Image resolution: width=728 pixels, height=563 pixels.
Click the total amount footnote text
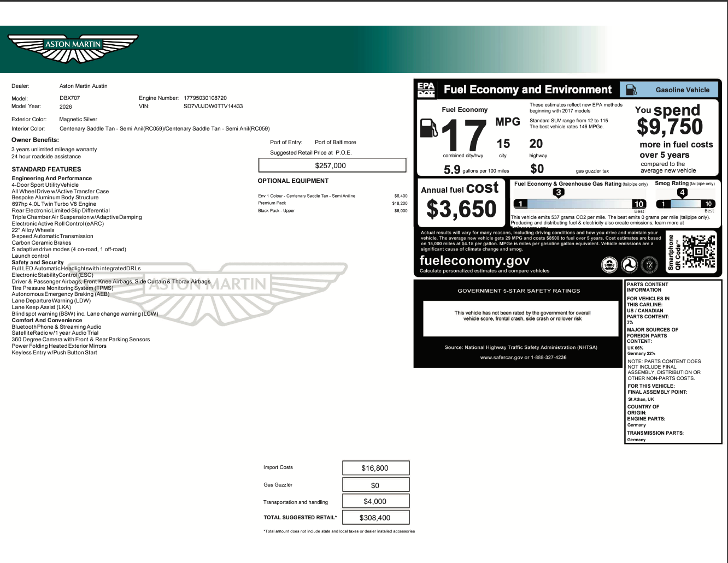click(x=339, y=531)
